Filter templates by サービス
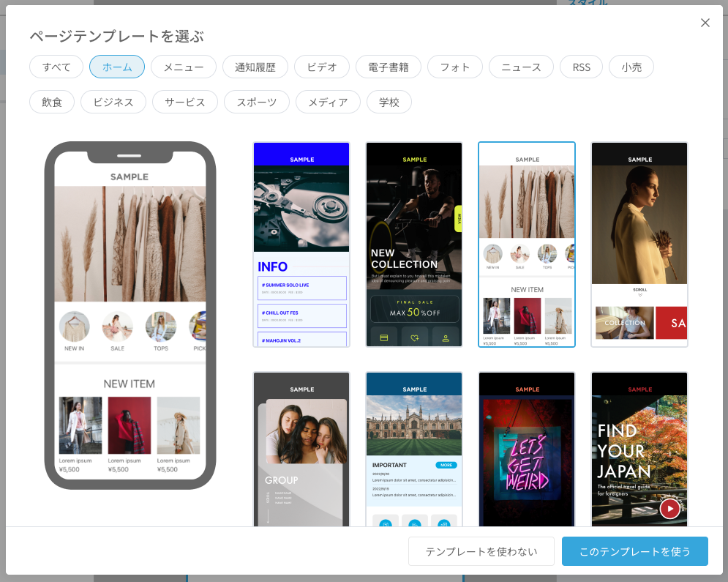The height and width of the screenshot is (582, 728). pyautogui.click(x=185, y=102)
